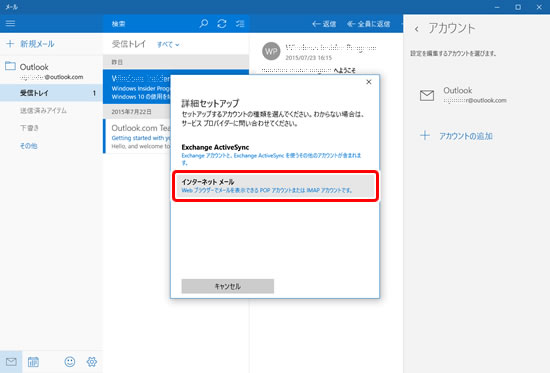550x373 pixels.
Task: Click 全員に返信 reply-all button
Action: tap(369, 24)
